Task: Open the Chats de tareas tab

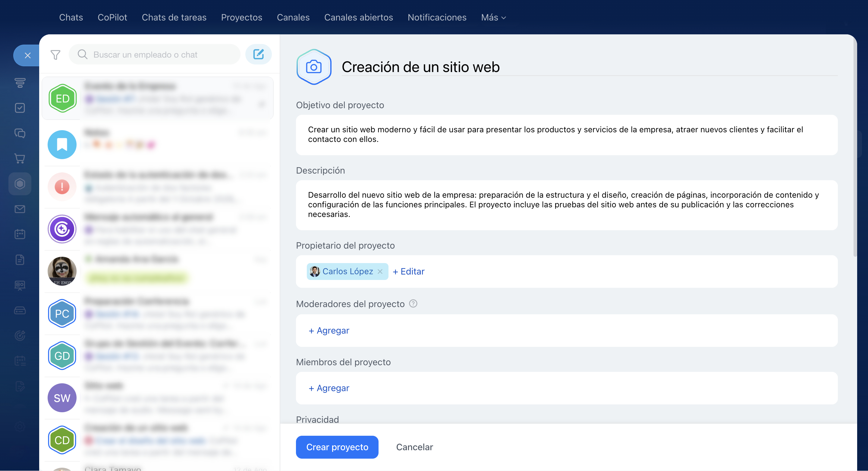Action: (x=174, y=17)
